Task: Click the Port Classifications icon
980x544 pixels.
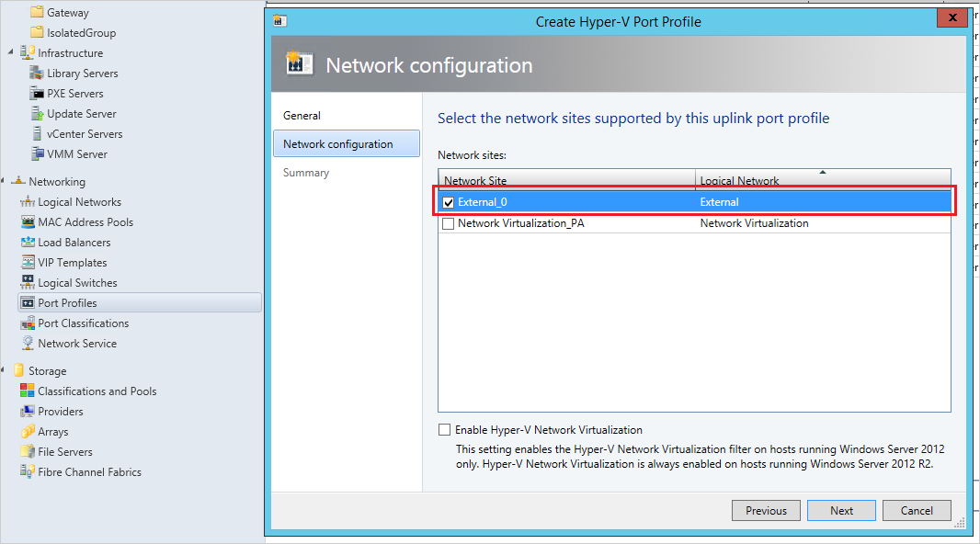Action: click(x=28, y=323)
